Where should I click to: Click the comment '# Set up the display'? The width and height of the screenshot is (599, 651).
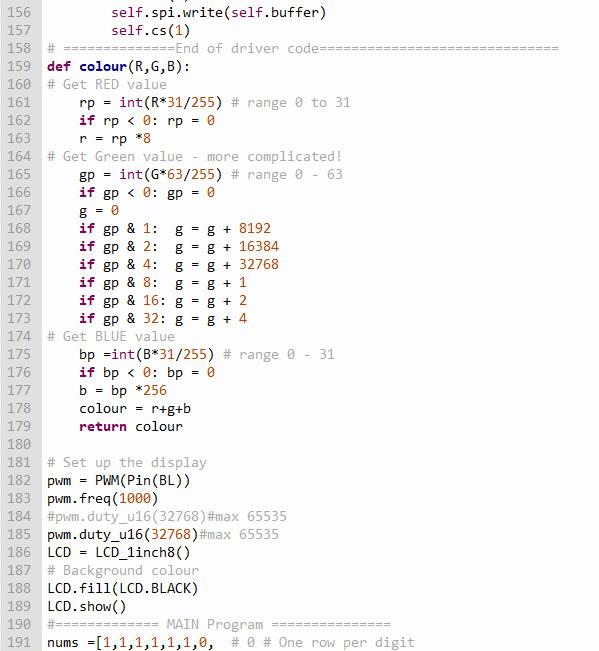(x=127, y=463)
